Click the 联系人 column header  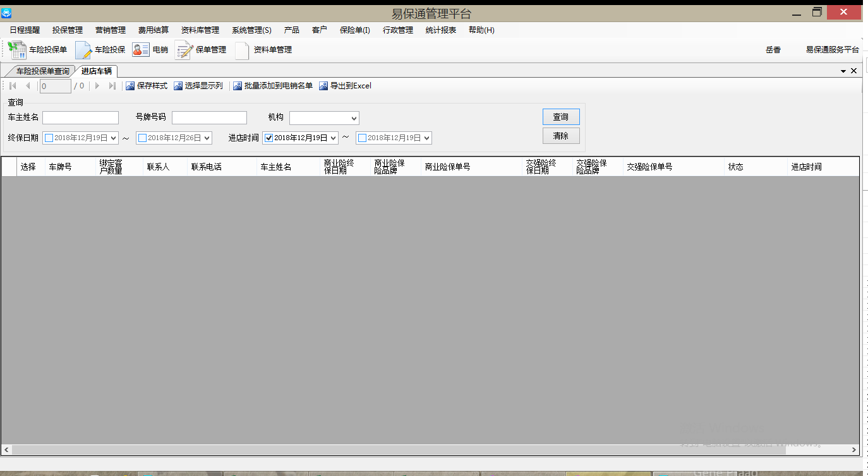(166, 167)
